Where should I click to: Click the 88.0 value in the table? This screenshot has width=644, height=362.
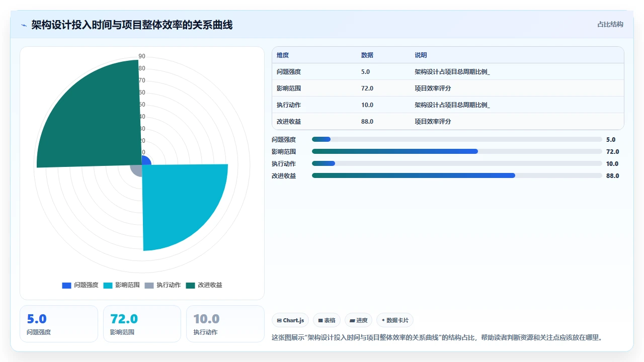tap(367, 122)
